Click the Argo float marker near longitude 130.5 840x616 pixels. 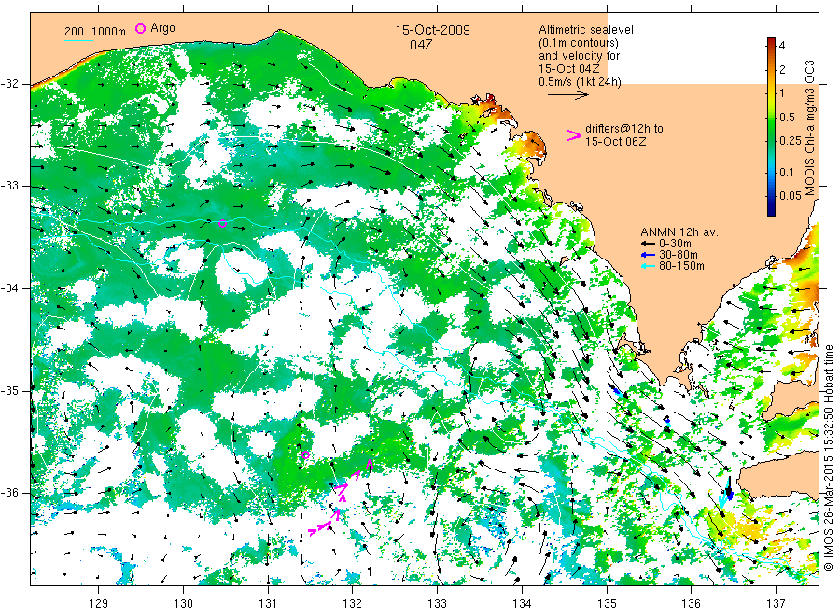223,224
